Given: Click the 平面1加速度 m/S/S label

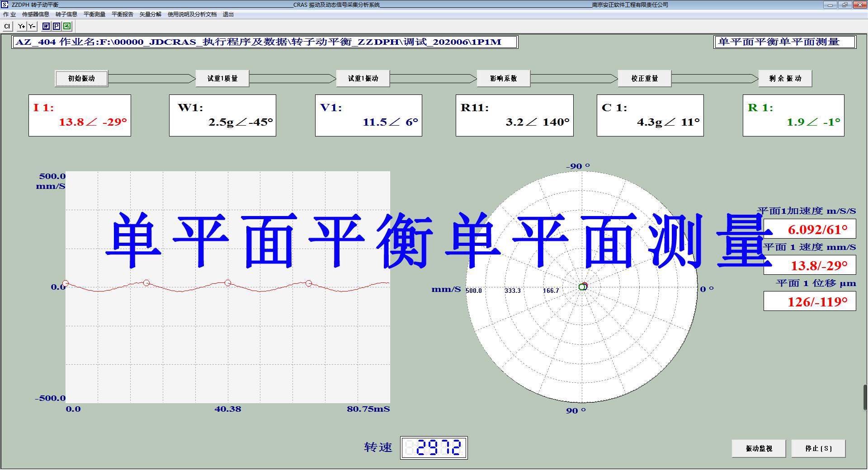Looking at the screenshot, I should click(x=807, y=211).
